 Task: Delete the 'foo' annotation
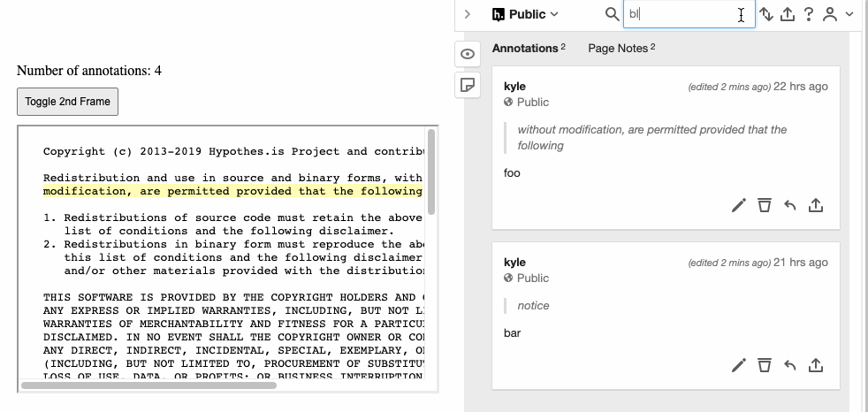(x=765, y=205)
